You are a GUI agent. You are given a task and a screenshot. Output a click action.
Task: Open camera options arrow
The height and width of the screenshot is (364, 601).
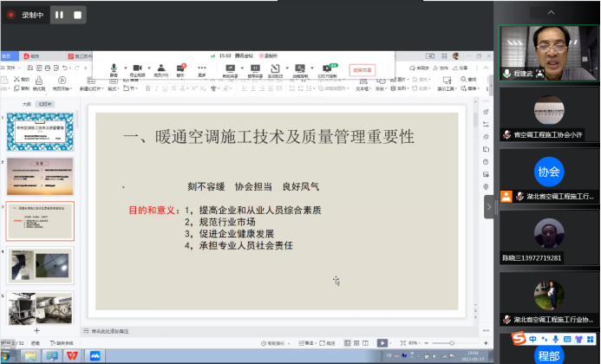(x=149, y=68)
